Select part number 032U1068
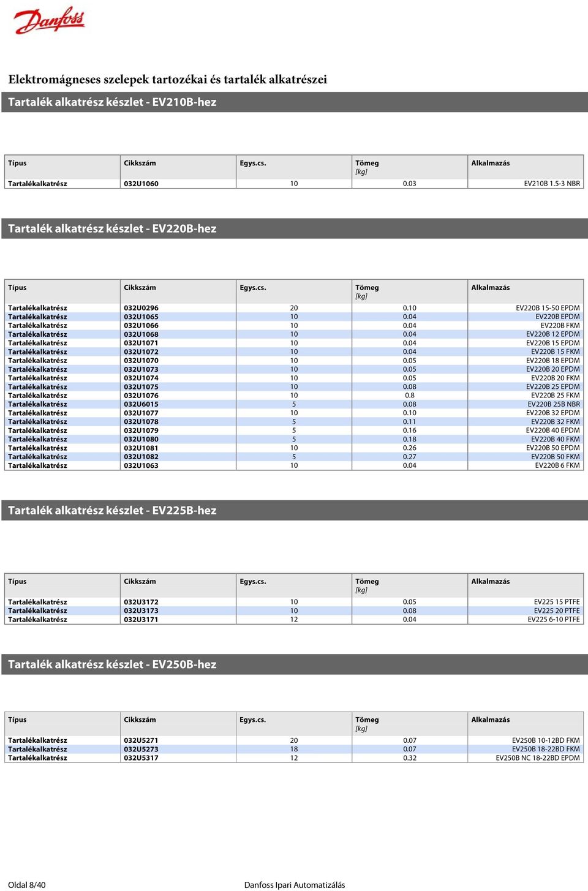This screenshot has width=588, height=891. pyautogui.click(x=141, y=334)
